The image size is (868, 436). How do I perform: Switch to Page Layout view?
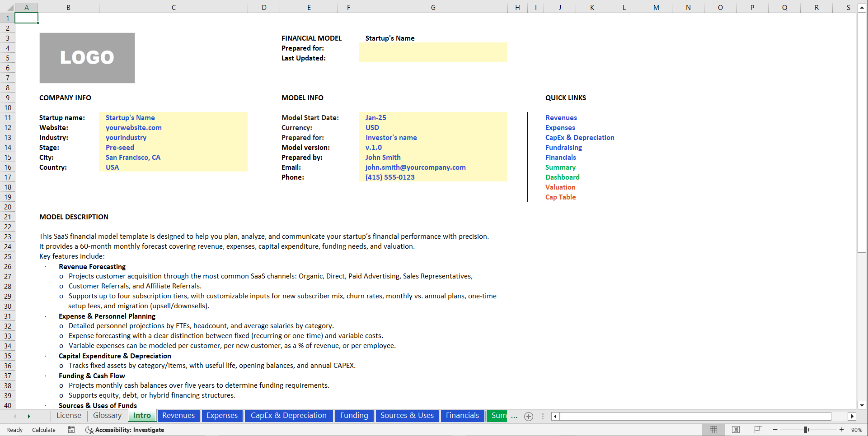click(736, 430)
